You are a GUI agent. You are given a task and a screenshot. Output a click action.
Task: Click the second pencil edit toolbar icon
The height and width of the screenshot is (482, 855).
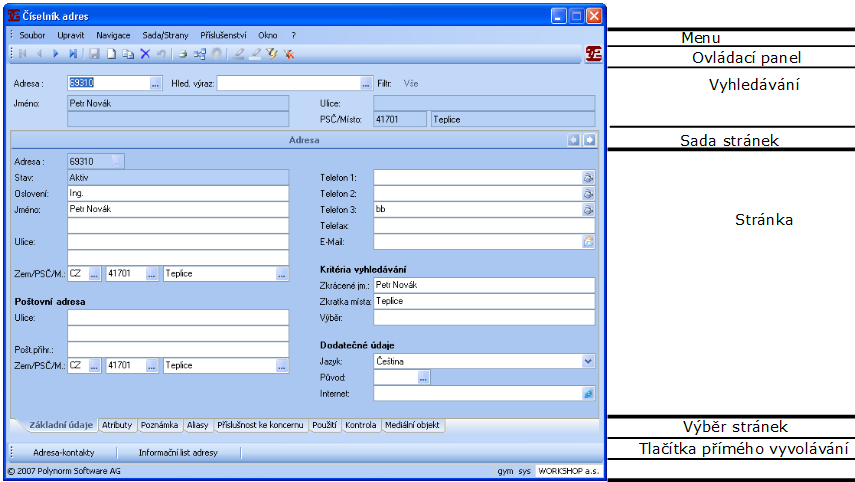pos(255,54)
